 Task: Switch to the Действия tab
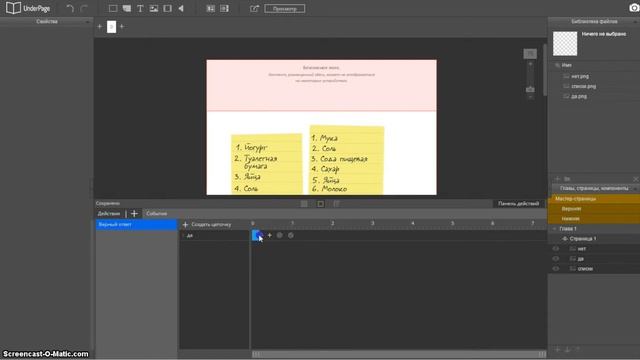pyautogui.click(x=109, y=213)
